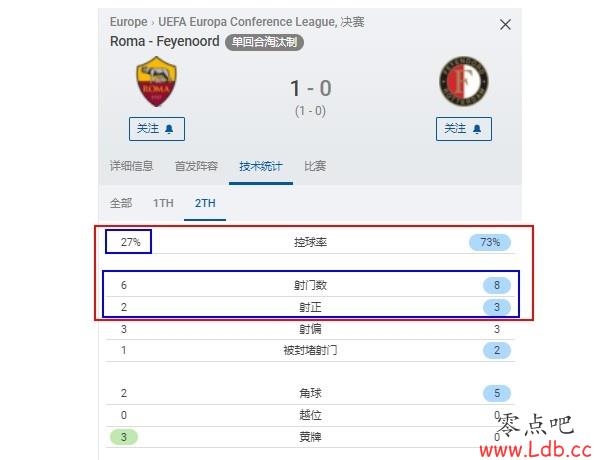Select the 技术统计 tab
Viewport: 601px width, 460px height.
tap(261, 166)
